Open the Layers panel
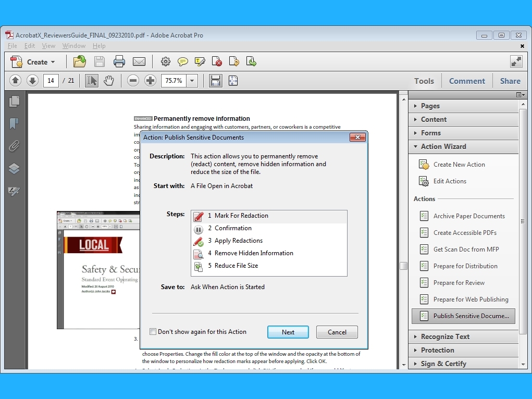This screenshot has height=399, width=532. (x=15, y=168)
